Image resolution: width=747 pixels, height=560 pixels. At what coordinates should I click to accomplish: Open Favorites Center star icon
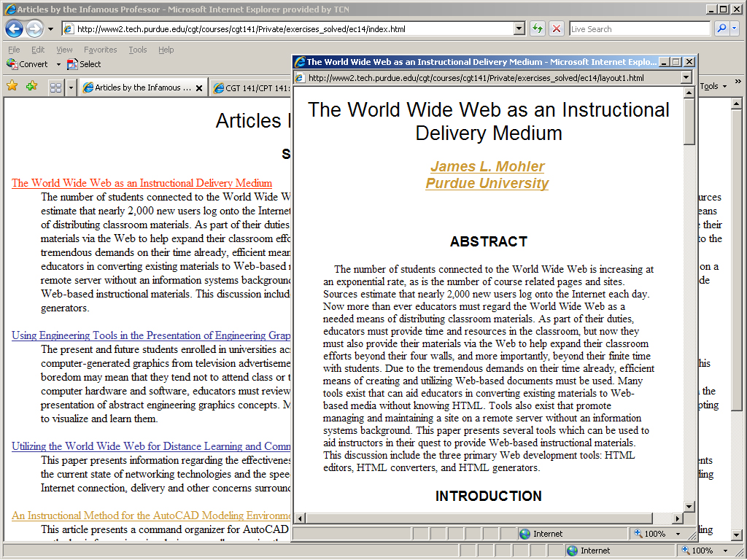tap(12, 86)
